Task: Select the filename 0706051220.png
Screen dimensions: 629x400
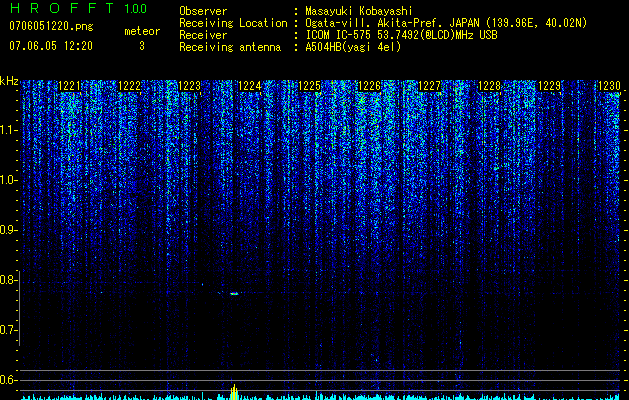Action: pyautogui.click(x=51, y=26)
